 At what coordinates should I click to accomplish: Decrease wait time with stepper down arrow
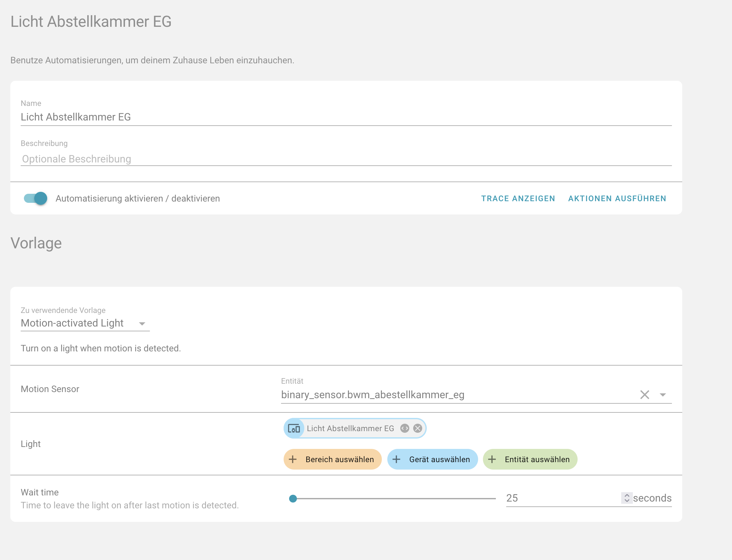coord(627,501)
